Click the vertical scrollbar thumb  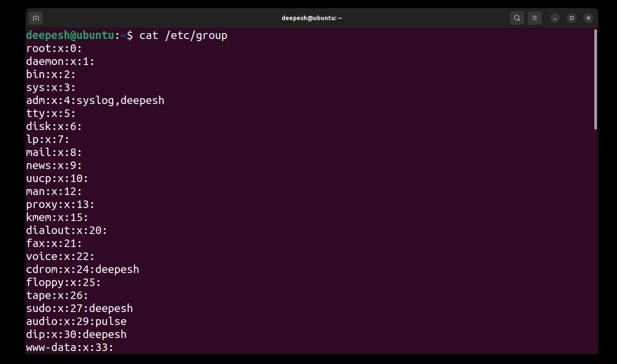tap(595, 80)
